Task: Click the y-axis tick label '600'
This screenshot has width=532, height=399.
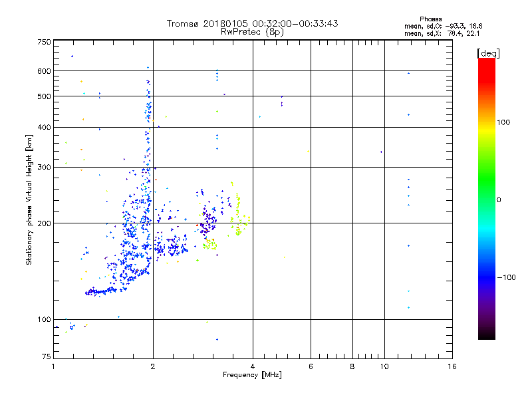Action: pos(44,71)
